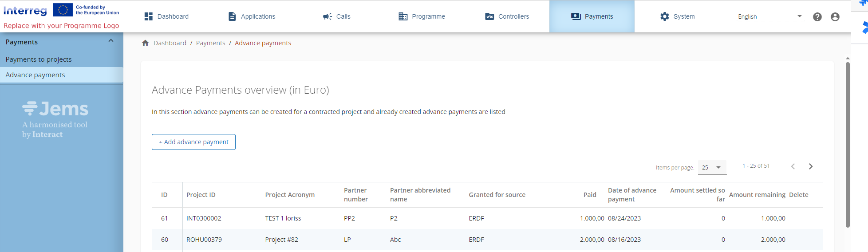The image size is (868, 252).
Task: Click the Dashboard grid icon in navbar
Action: pos(149,16)
